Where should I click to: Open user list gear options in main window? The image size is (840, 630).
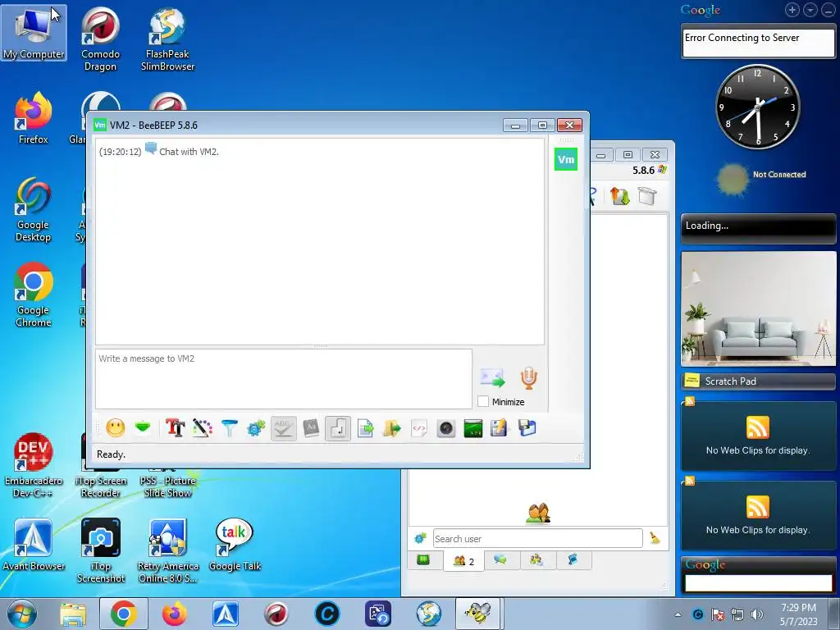pyautogui.click(x=420, y=538)
